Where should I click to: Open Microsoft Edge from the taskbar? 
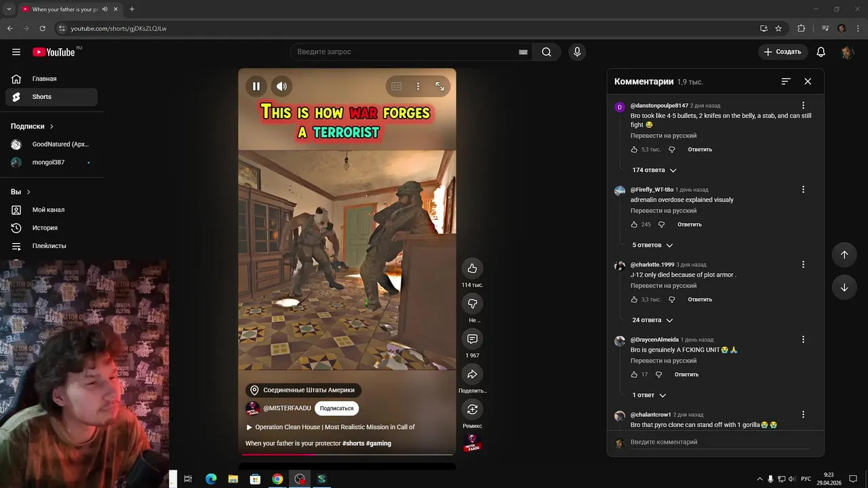click(211, 479)
